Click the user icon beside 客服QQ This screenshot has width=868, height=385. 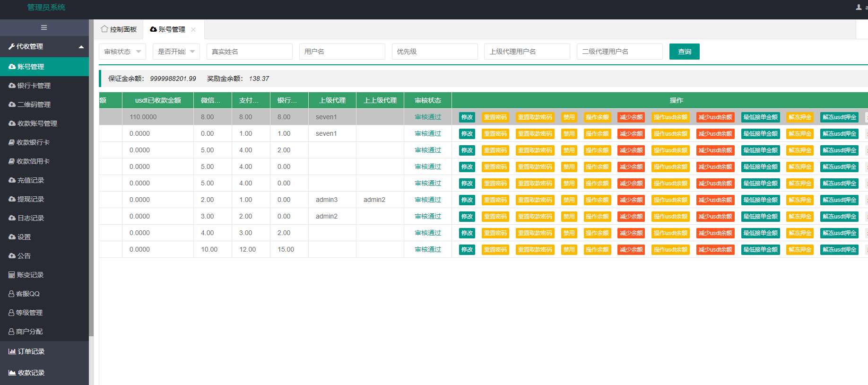[x=11, y=294]
